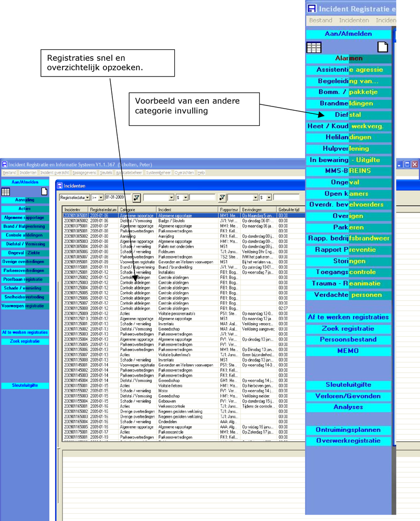Click the app icon in the Incidenten subwindow title

[x=60, y=186]
